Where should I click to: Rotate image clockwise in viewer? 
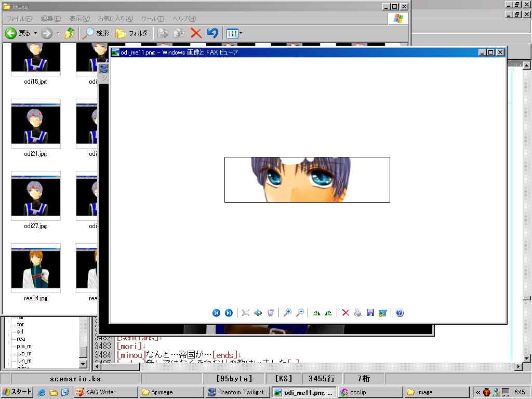coord(316,313)
